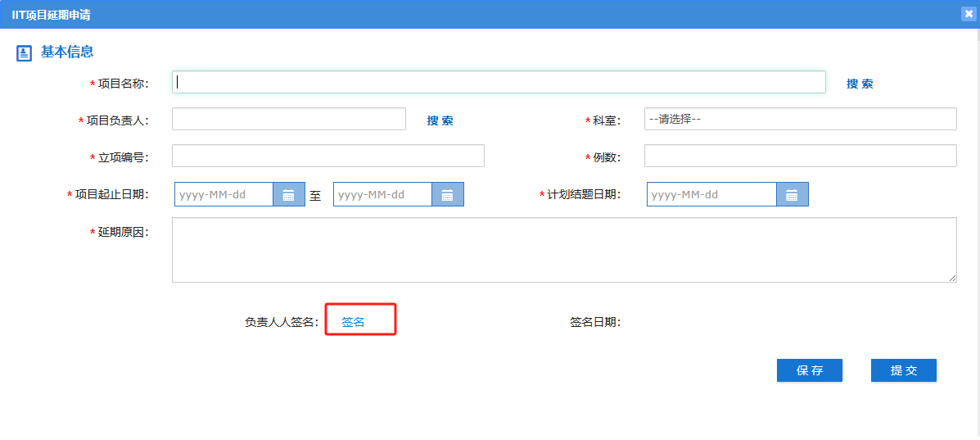
Task: Click 搜索 next to project name
Action: click(860, 84)
